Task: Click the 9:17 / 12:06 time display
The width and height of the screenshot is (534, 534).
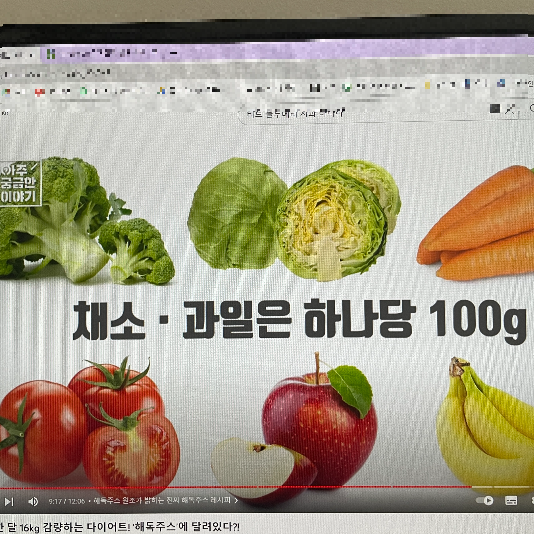Action: 66,501
